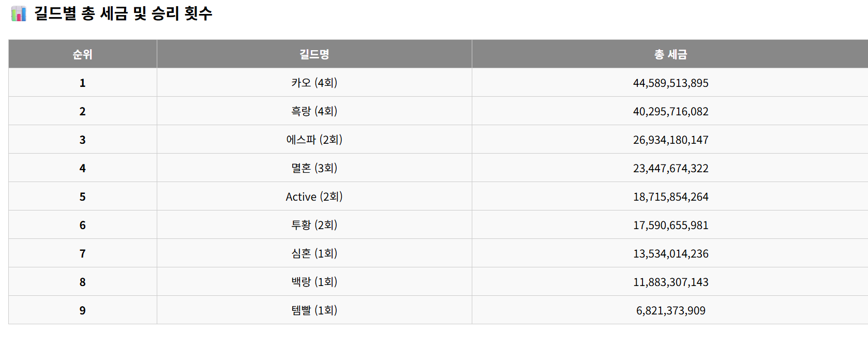Viewport: 868px width, 346px height.
Task: Select the 템빨 (1회) guild cell
Action: pos(314,310)
